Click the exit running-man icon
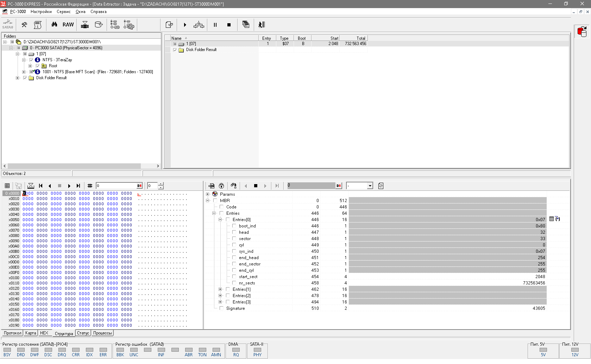This screenshot has width=591, height=364. [262, 25]
